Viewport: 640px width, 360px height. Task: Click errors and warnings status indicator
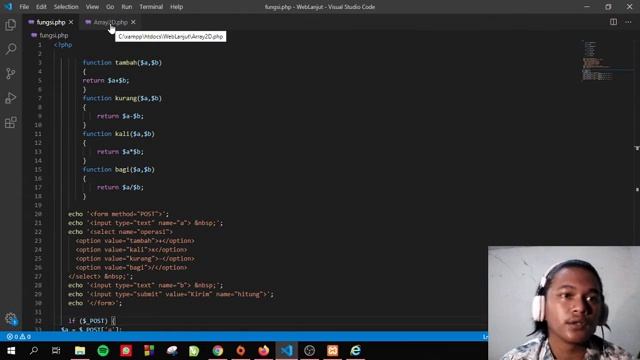coord(19,337)
